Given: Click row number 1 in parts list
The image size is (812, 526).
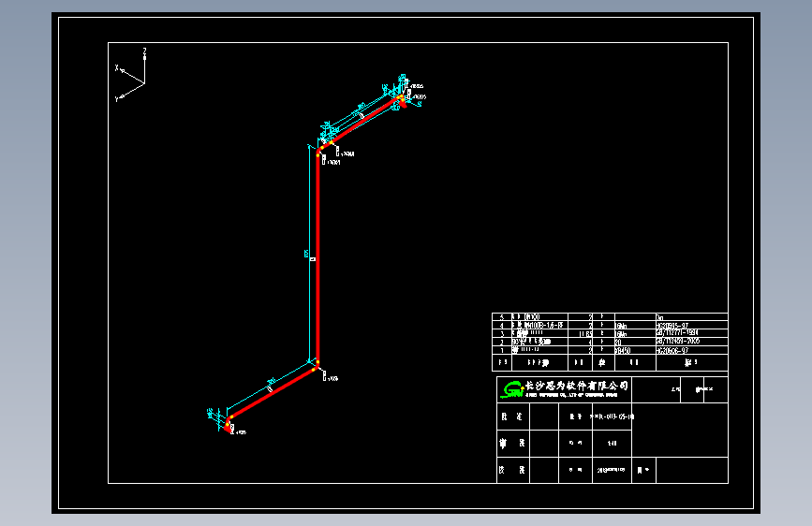Looking at the screenshot, I should pos(501,350).
